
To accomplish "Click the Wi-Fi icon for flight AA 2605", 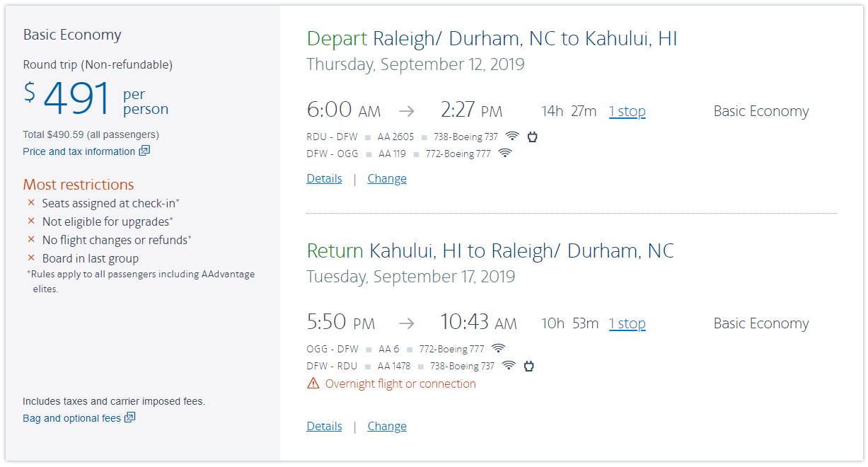I will click(x=512, y=137).
